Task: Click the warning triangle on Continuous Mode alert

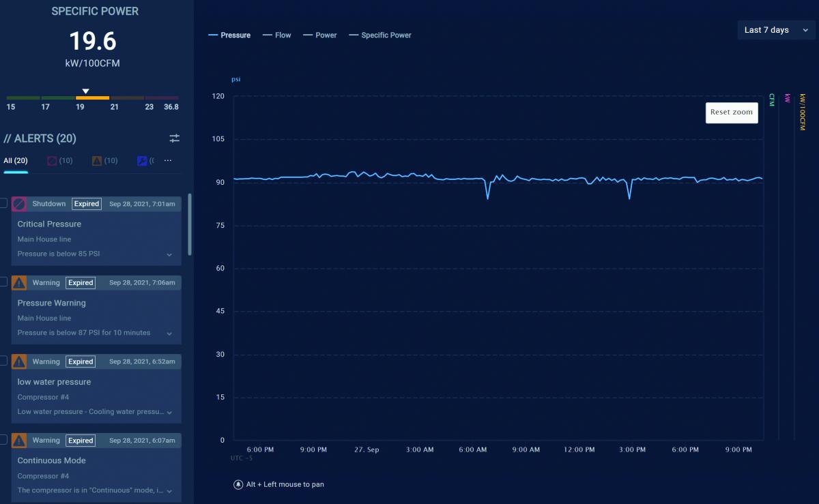Action: point(19,441)
